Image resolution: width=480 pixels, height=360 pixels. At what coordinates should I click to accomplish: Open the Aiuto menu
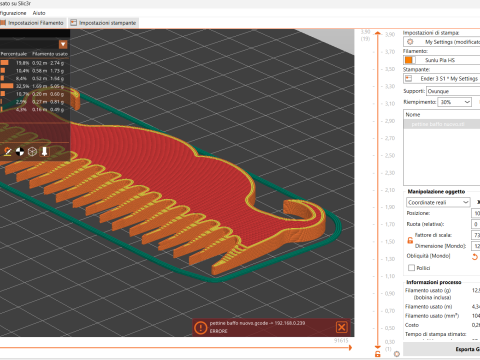[39, 13]
